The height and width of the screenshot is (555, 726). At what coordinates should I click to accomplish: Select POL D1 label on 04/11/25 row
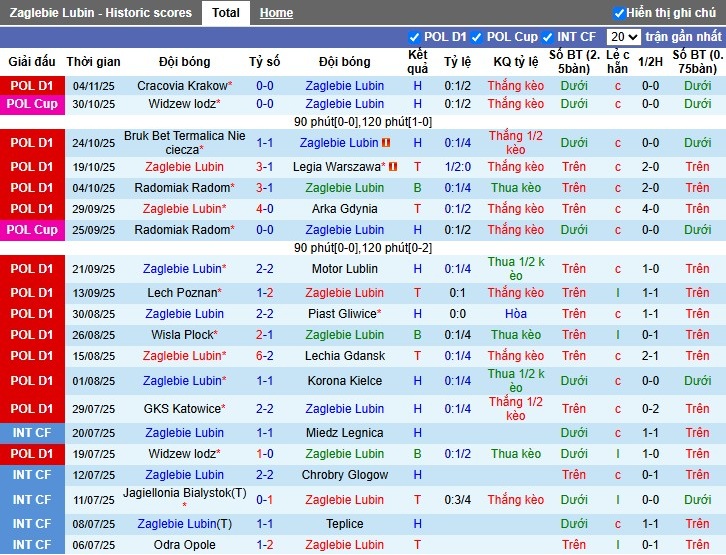point(32,86)
